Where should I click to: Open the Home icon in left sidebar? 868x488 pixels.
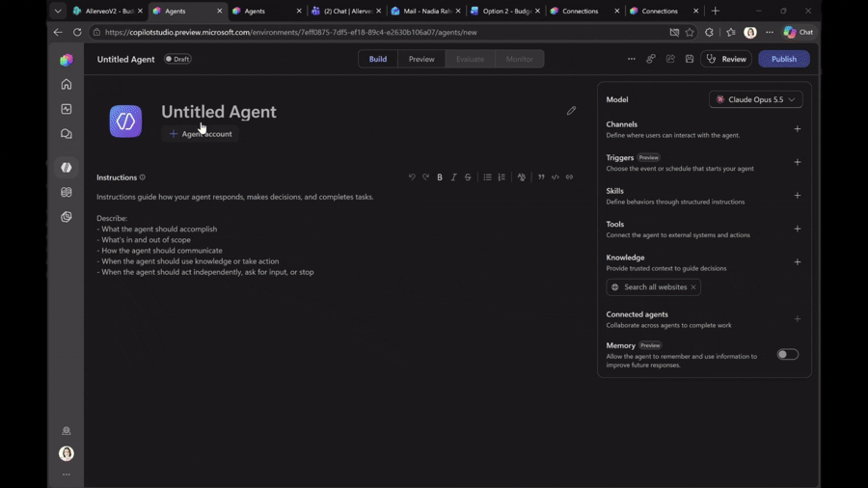point(67,85)
